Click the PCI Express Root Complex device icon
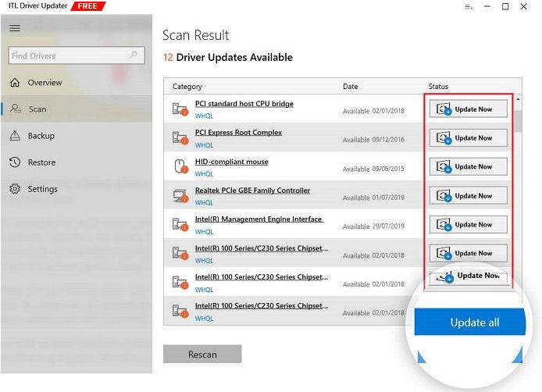542x392 pixels. pyautogui.click(x=180, y=137)
